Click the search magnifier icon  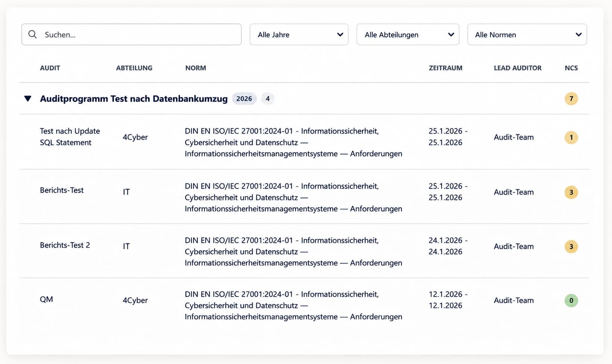(x=33, y=35)
